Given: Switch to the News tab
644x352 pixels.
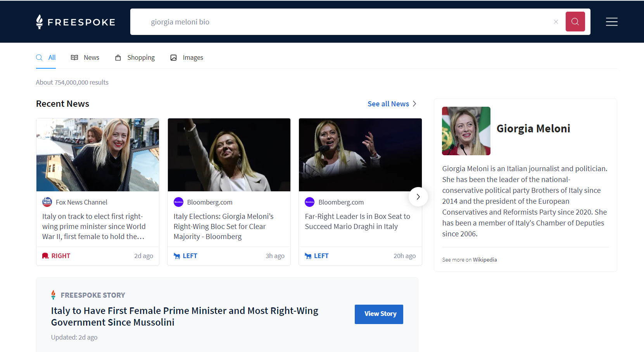Looking at the screenshot, I should click(x=85, y=57).
